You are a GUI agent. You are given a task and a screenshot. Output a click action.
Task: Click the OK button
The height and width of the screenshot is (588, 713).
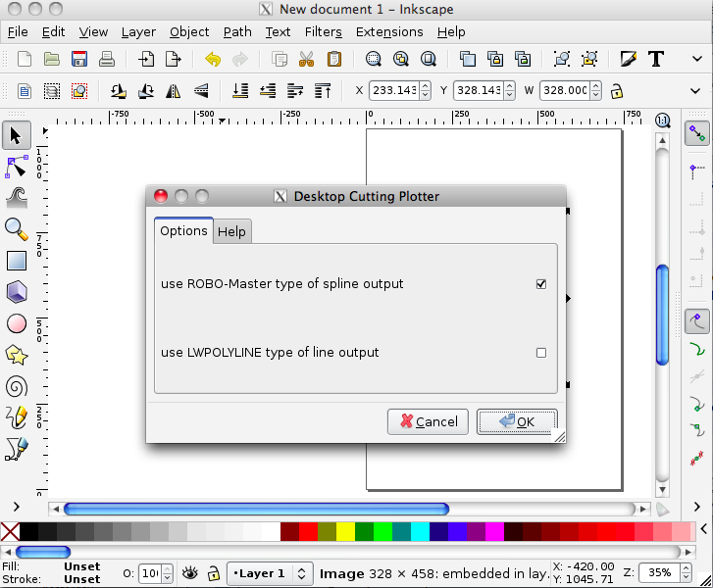click(517, 421)
